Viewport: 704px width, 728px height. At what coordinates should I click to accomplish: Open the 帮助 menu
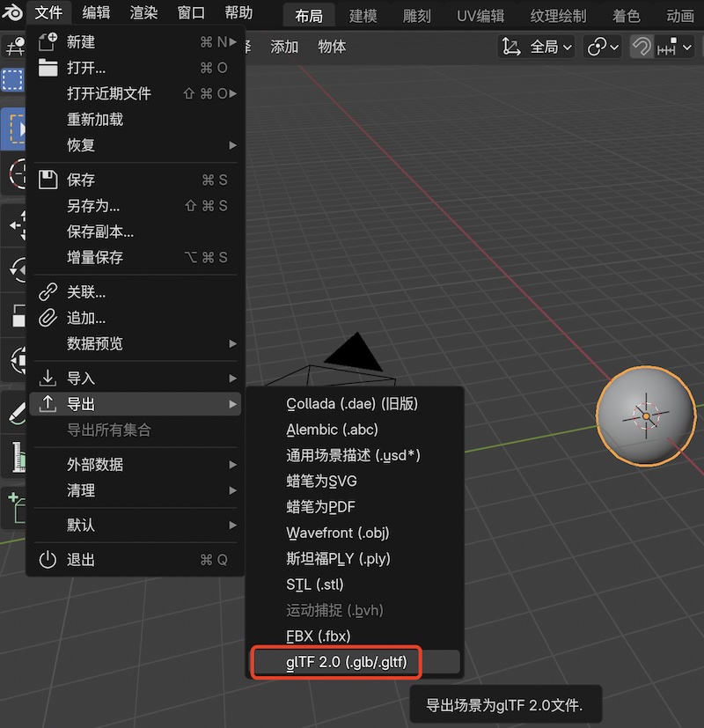(238, 12)
